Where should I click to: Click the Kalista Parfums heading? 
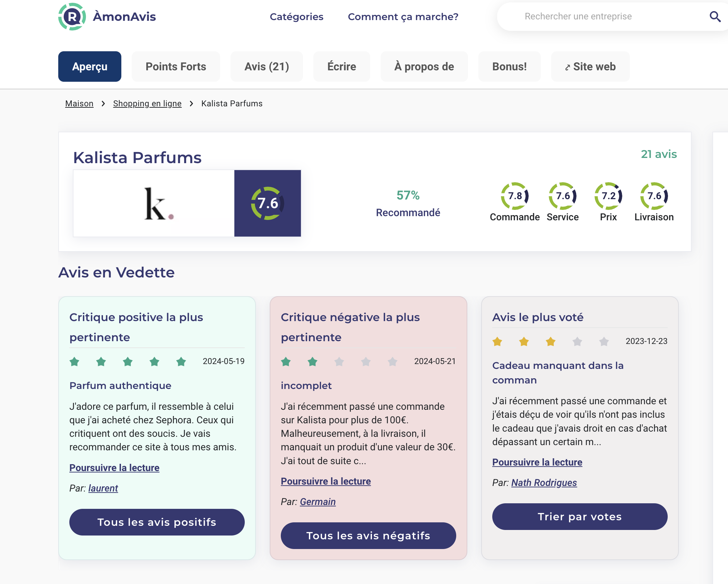pyautogui.click(x=137, y=158)
